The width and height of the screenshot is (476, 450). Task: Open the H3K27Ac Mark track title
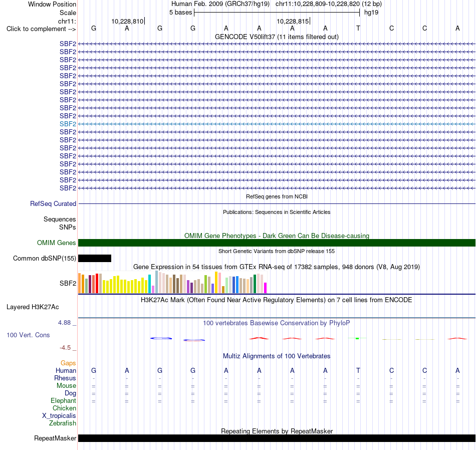point(277,300)
